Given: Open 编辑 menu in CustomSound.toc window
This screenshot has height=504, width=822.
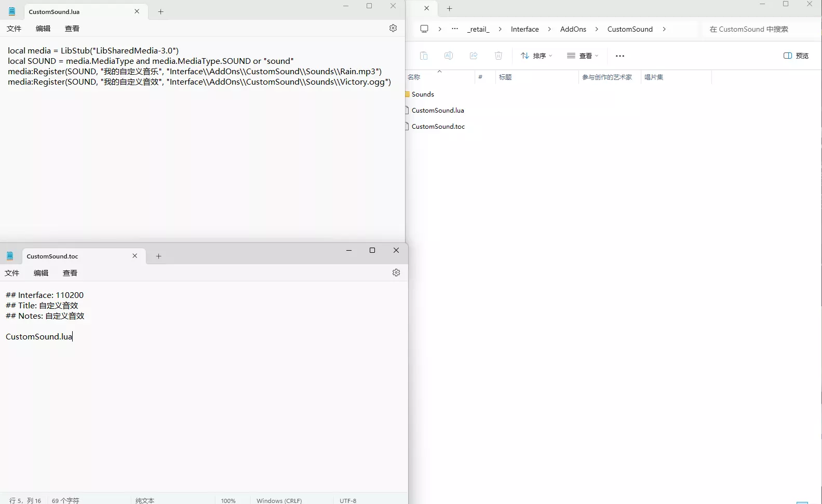Looking at the screenshot, I should point(41,273).
